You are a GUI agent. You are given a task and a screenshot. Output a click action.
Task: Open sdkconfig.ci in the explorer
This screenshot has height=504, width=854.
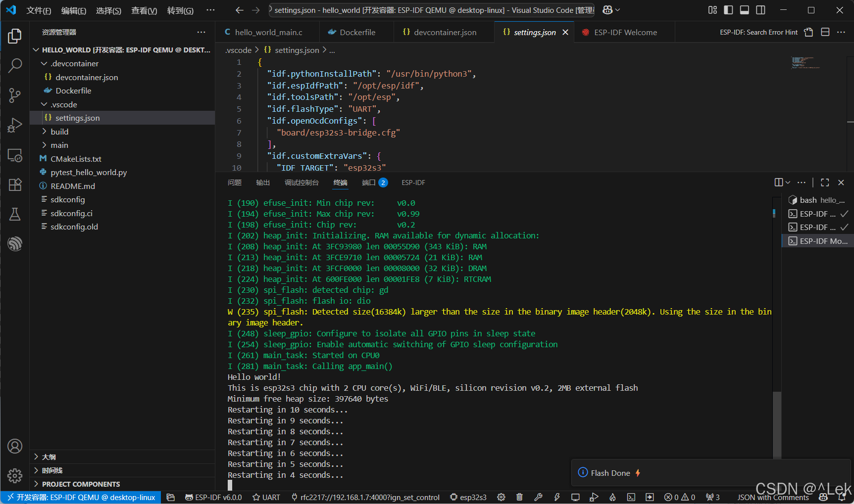[71, 213]
